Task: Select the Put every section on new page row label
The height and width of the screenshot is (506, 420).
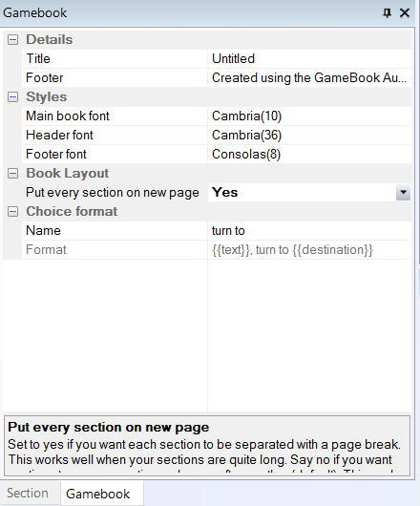Action: (115, 192)
